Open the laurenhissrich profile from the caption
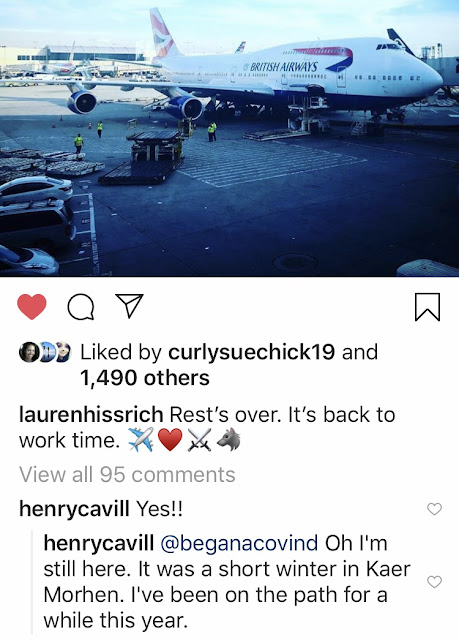The height and width of the screenshot is (640, 459). coord(91,415)
